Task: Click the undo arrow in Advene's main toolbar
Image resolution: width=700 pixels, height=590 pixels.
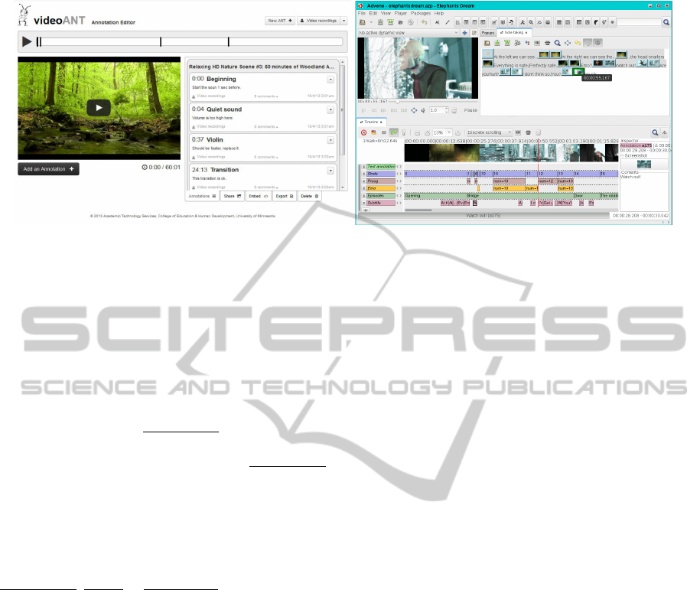Action: (424, 23)
